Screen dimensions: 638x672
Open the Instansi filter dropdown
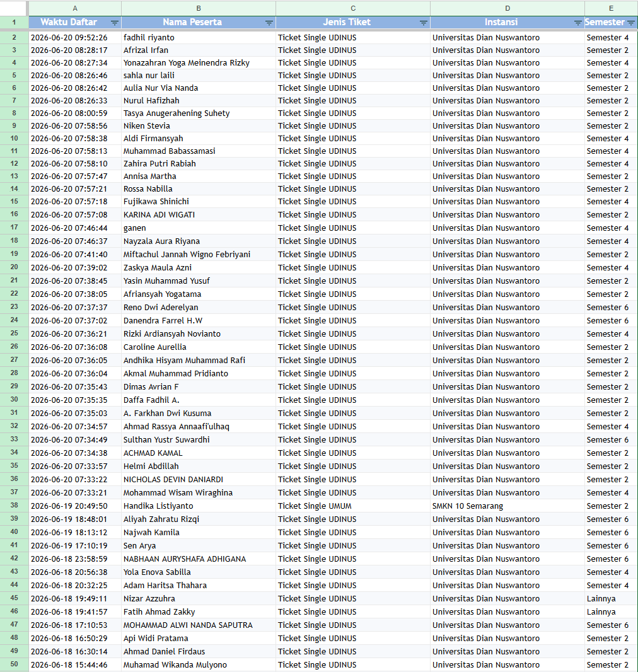tap(577, 23)
